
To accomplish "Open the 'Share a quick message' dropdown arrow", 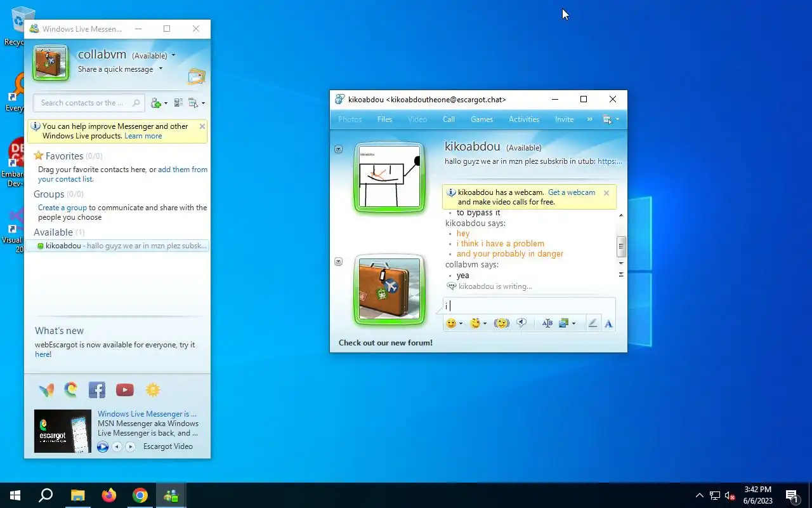I will click(x=160, y=69).
